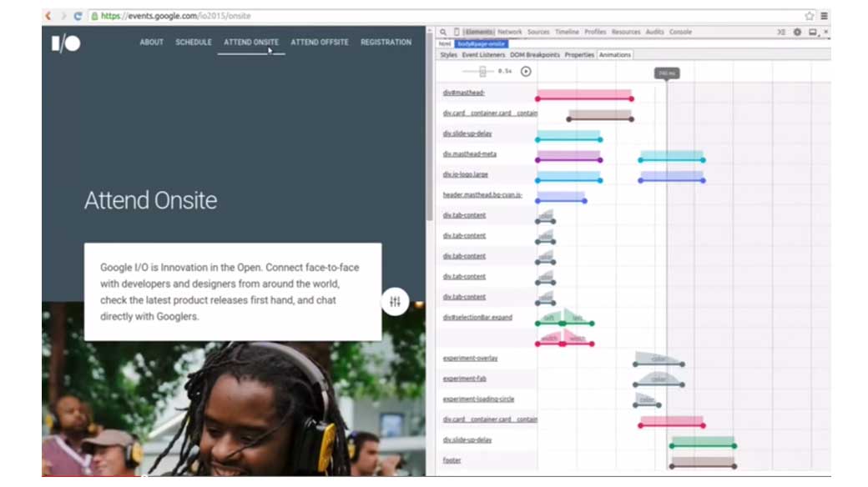Collapse the console drawer arrows icon

click(x=782, y=32)
